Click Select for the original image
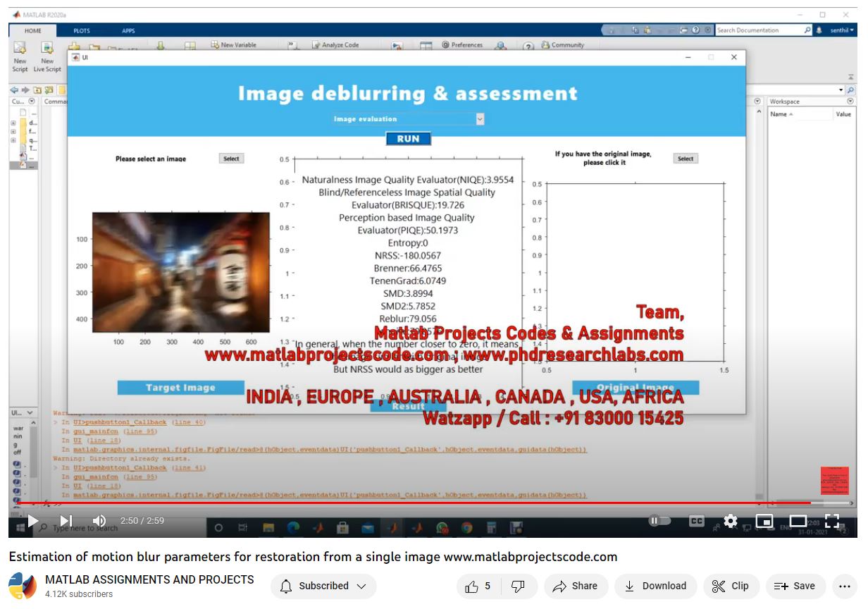This screenshot has width=868, height=609. click(686, 159)
